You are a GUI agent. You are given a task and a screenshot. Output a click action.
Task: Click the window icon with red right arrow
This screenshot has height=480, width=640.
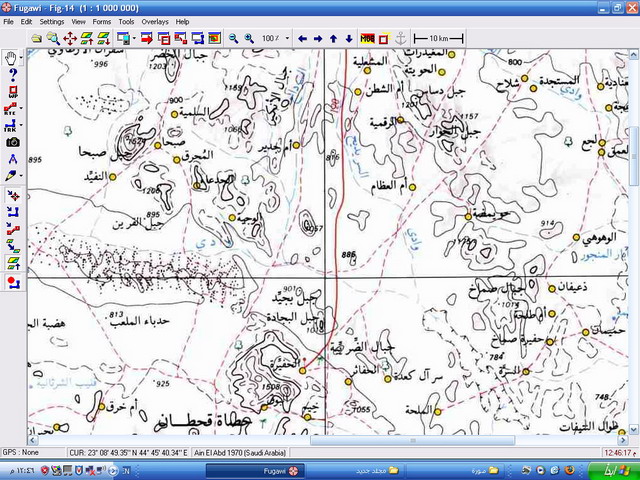coord(147,39)
